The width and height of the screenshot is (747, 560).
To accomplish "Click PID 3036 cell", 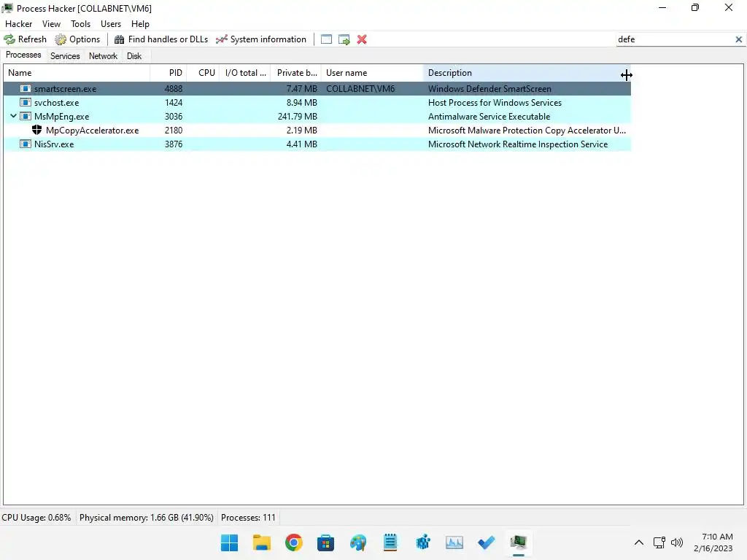I will 174,116.
